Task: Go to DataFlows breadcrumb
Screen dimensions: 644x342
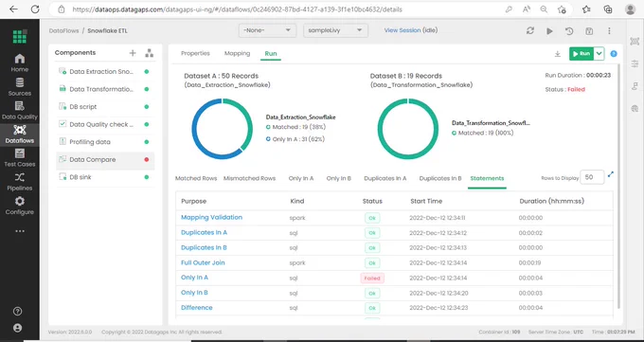Action: [63, 31]
